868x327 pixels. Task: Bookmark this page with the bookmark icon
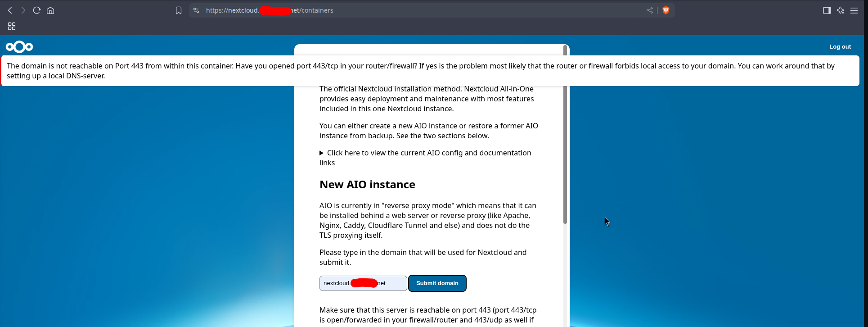click(179, 10)
